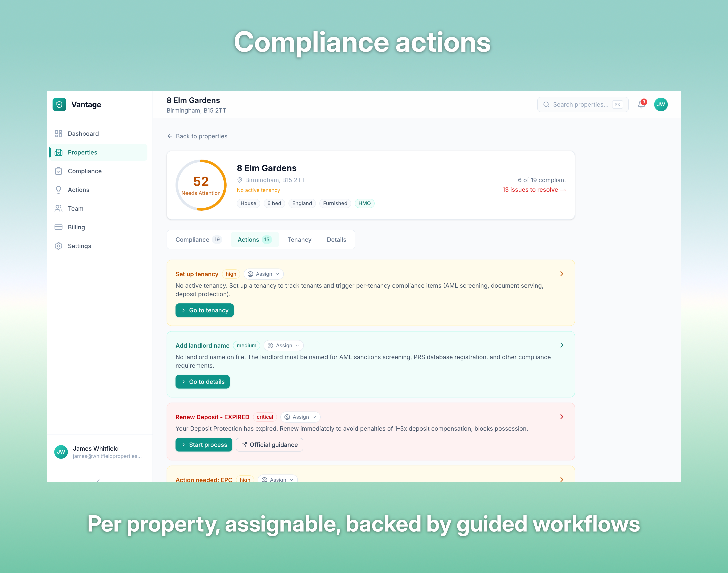Screen dimensions: 728x573
Task: Expand the Add landlord name card chevron
Action: click(x=562, y=345)
